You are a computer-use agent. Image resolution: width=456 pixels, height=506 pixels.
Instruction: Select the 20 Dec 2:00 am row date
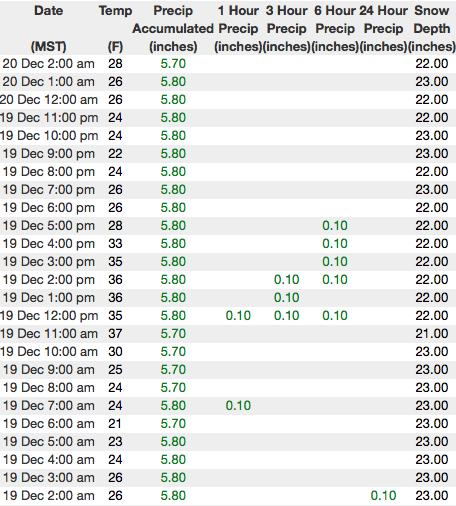click(x=49, y=64)
